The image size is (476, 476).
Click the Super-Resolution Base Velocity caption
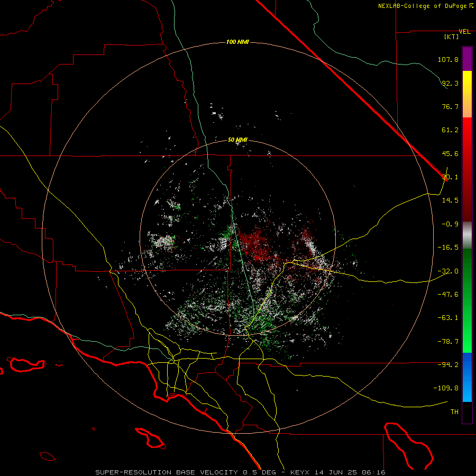[x=241, y=472]
